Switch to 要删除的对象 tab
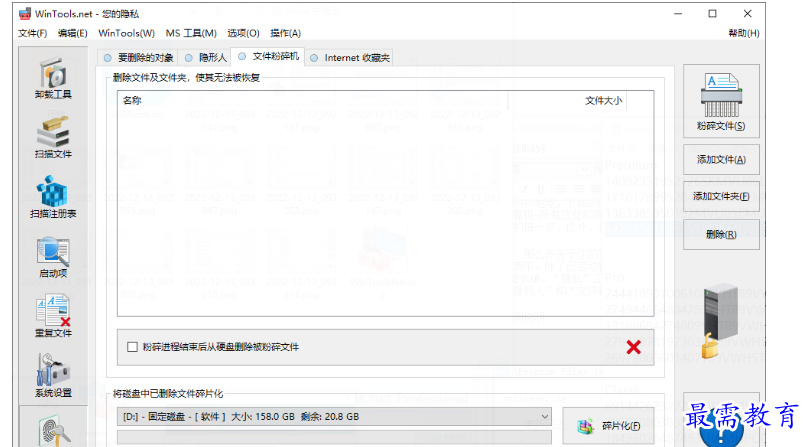Viewport: 807px width, 447px height. [138, 58]
